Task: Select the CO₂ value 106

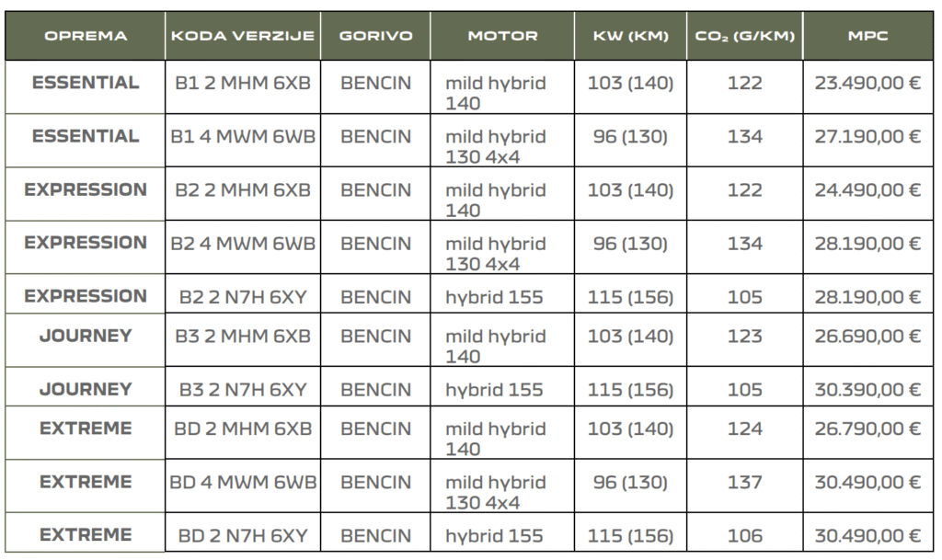Action: 744,536
